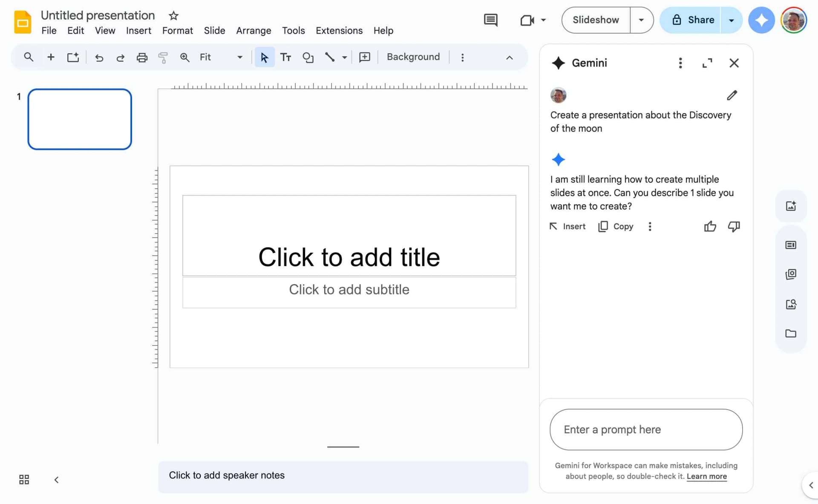
Task: Open the folder side panel icon
Action: coord(791,333)
